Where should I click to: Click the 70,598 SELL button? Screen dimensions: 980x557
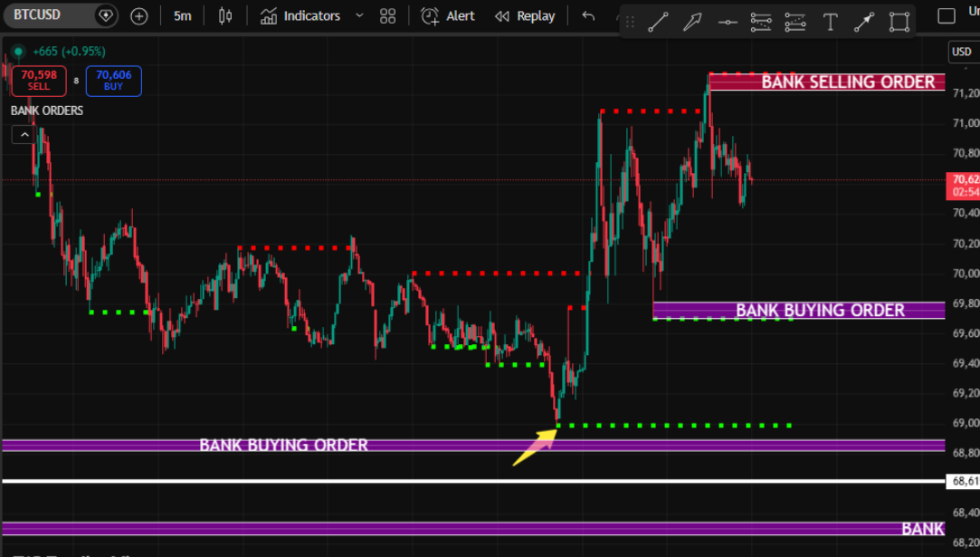click(38, 81)
